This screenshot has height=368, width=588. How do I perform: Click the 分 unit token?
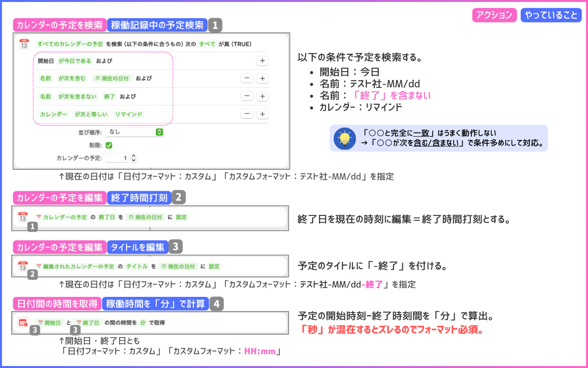[143, 322]
